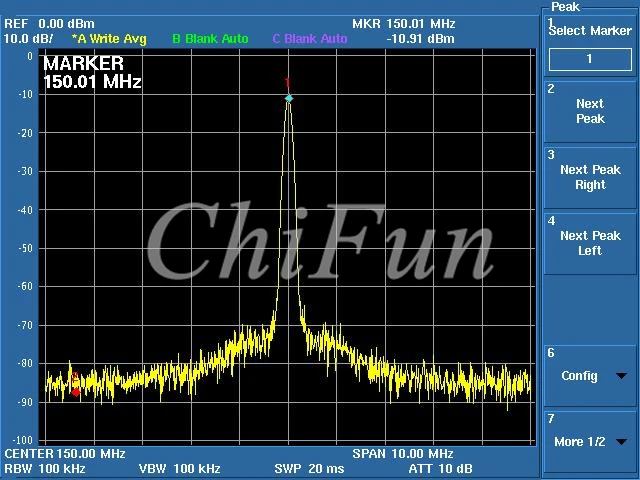This screenshot has height=480, width=640.
Task: Click the RBW 100 kHz readout
Action: coord(45,469)
